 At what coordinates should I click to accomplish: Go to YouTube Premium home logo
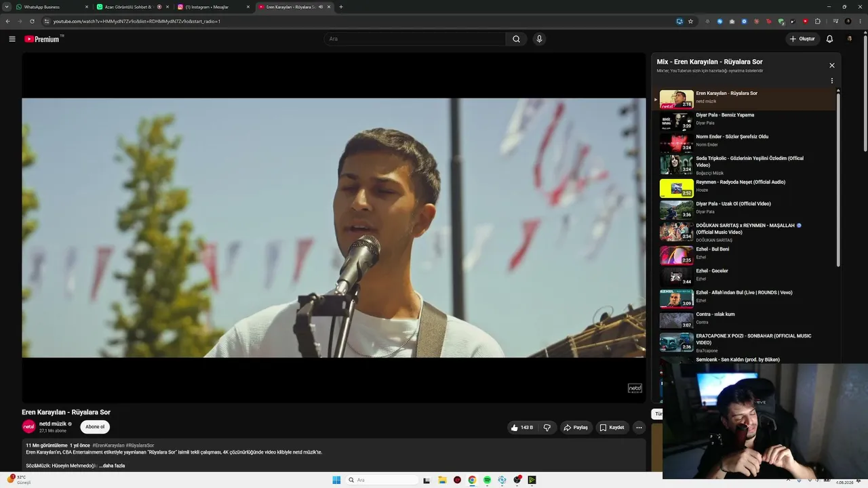coord(43,39)
